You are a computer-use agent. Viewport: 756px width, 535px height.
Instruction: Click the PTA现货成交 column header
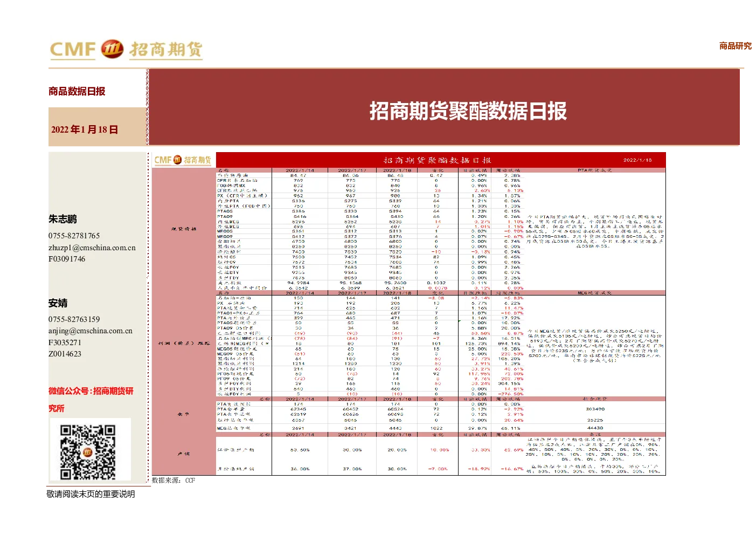coord(595,170)
